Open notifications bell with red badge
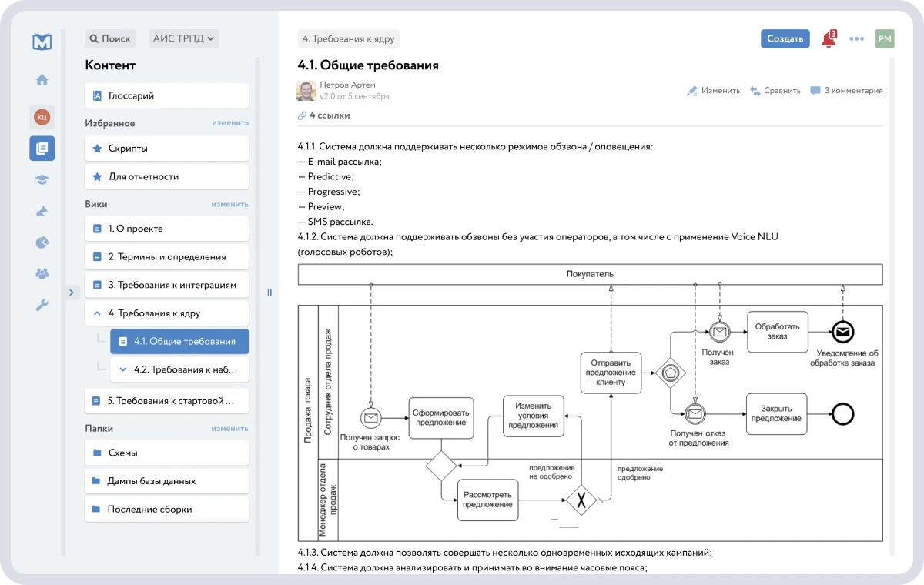Image resolution: width=924 pixels, height=585 pixels. tap(829, 39)
